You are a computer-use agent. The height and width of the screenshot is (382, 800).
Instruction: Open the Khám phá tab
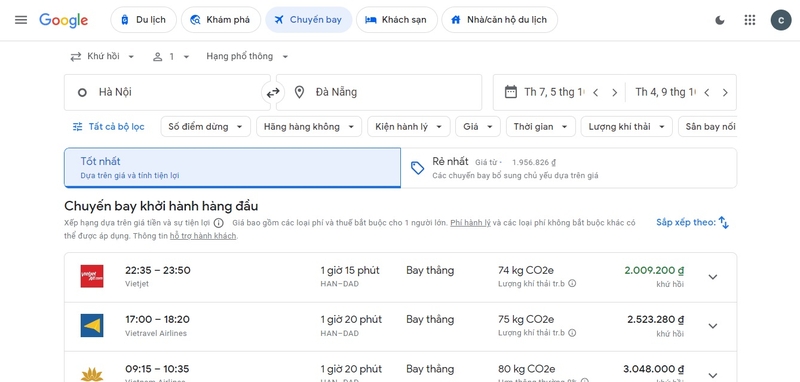pyautogui.click(x=221, y=20)
